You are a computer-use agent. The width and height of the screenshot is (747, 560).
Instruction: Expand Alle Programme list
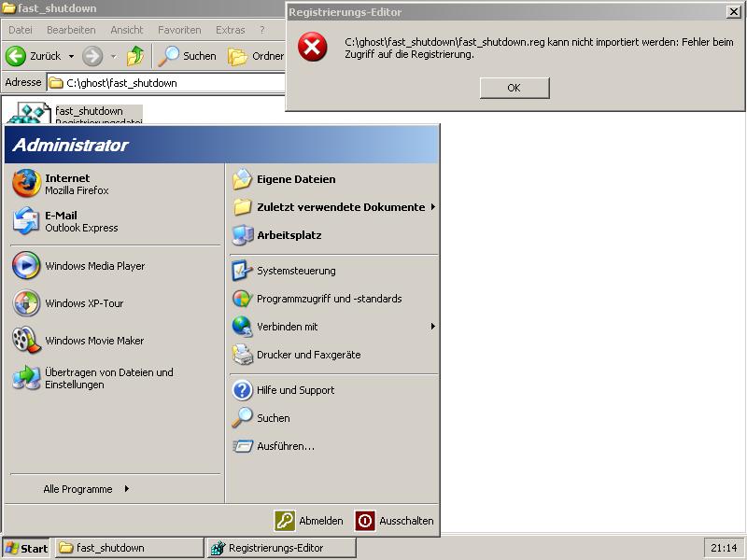coord(86,489)
